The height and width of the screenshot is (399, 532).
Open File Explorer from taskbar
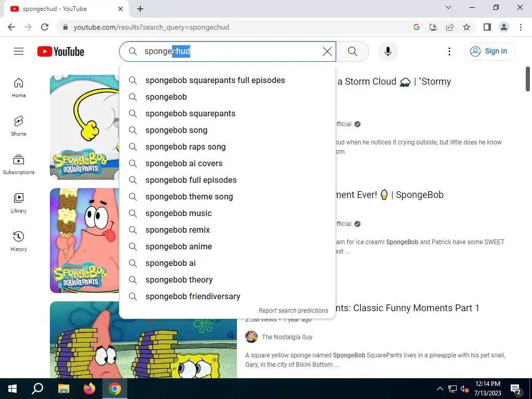[x=63, y=389]
